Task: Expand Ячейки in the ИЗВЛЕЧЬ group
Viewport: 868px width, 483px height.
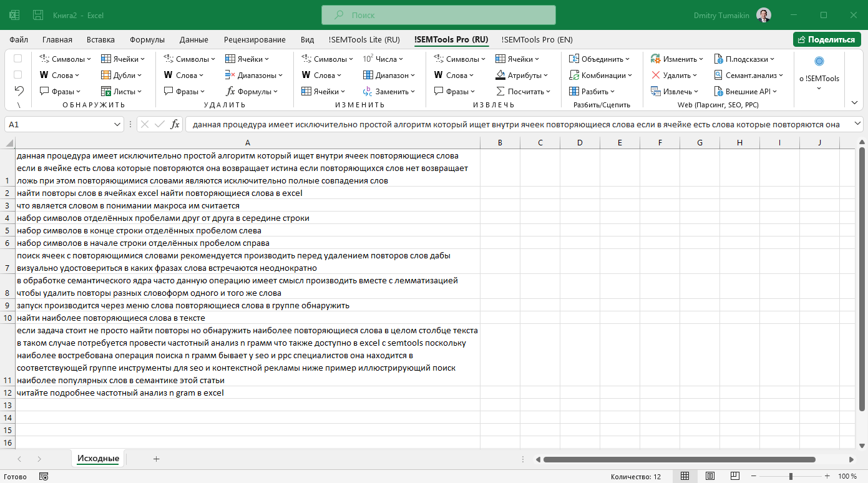Action: coord(517,59)
